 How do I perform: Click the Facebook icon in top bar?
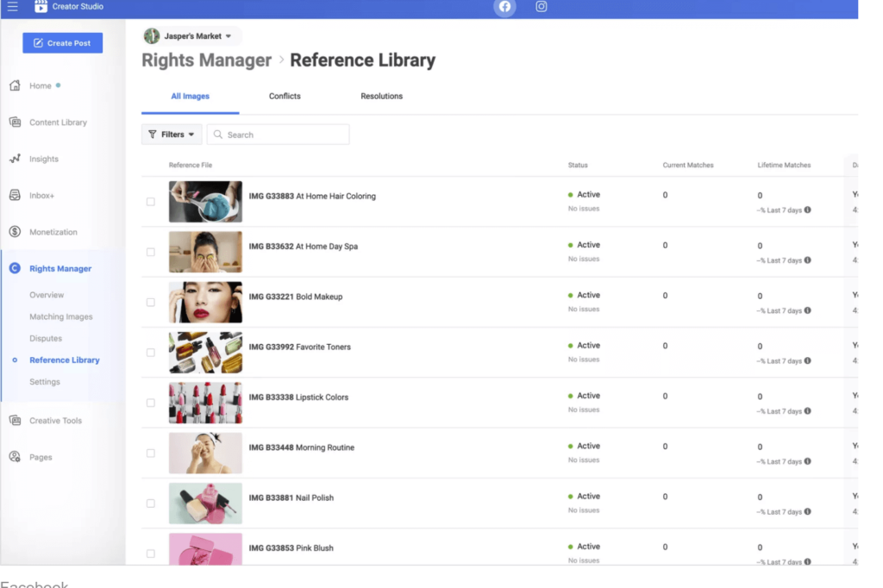[504, 7]
